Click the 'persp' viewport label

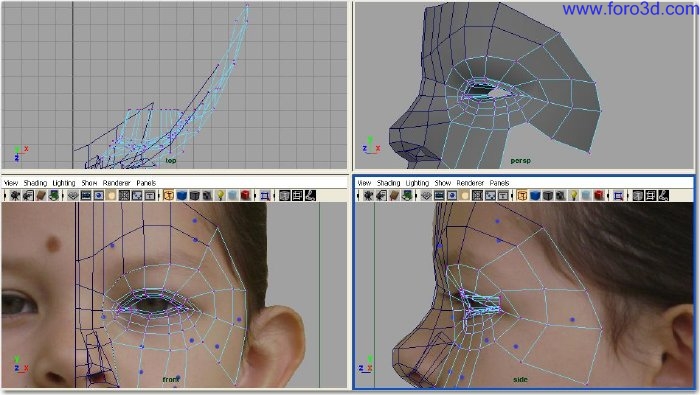pyautogui.click(x=521, y=161)
